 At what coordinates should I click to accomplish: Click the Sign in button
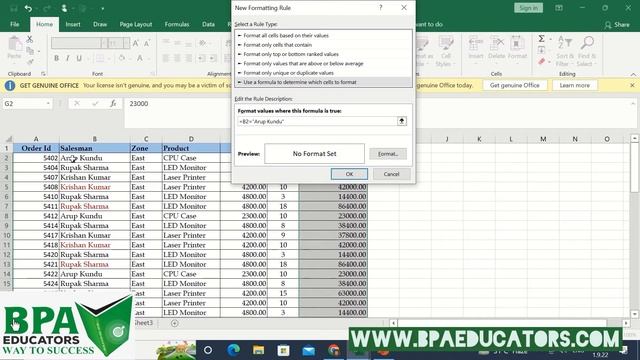pyautogui.click(x=528, y=8)
